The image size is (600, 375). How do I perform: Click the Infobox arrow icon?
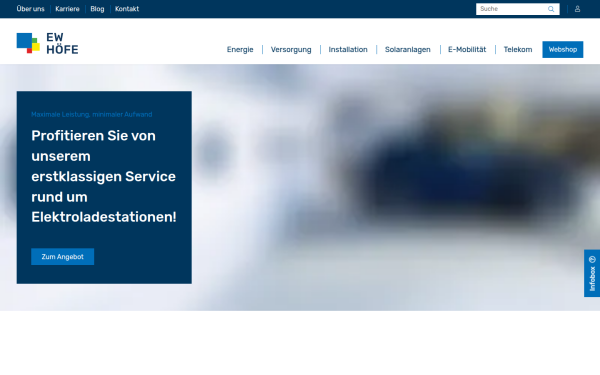point(592,259)
